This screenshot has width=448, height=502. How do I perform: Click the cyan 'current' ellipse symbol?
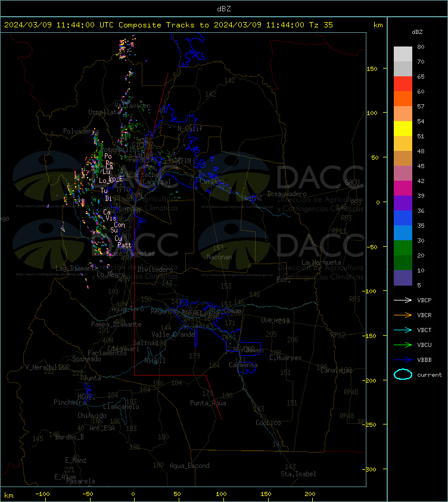pyautogui.click(x=403, y=374)
